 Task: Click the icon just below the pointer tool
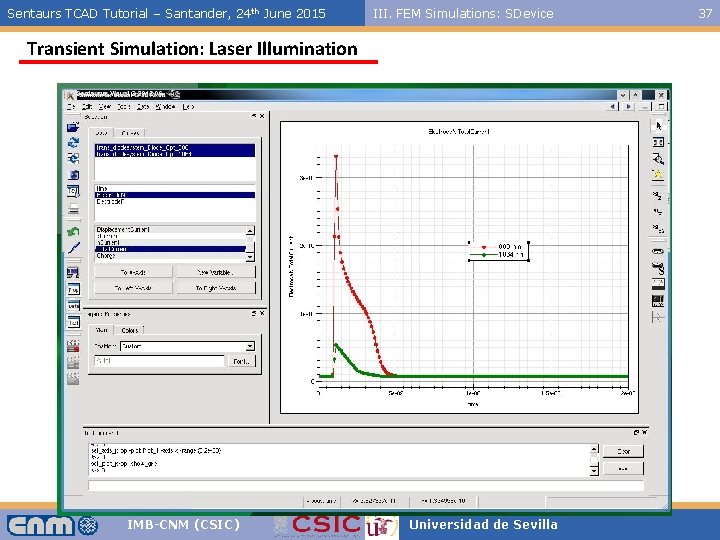click(658, 142)
